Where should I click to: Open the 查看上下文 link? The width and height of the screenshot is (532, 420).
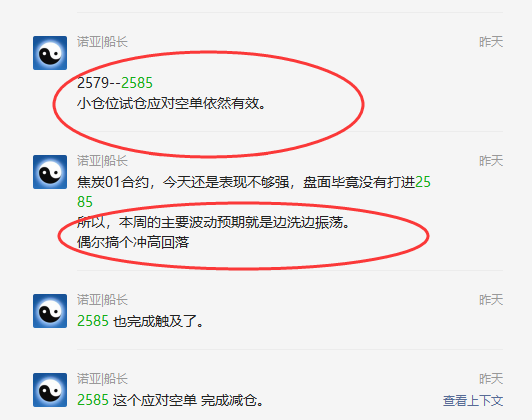(x=473, y=401)
